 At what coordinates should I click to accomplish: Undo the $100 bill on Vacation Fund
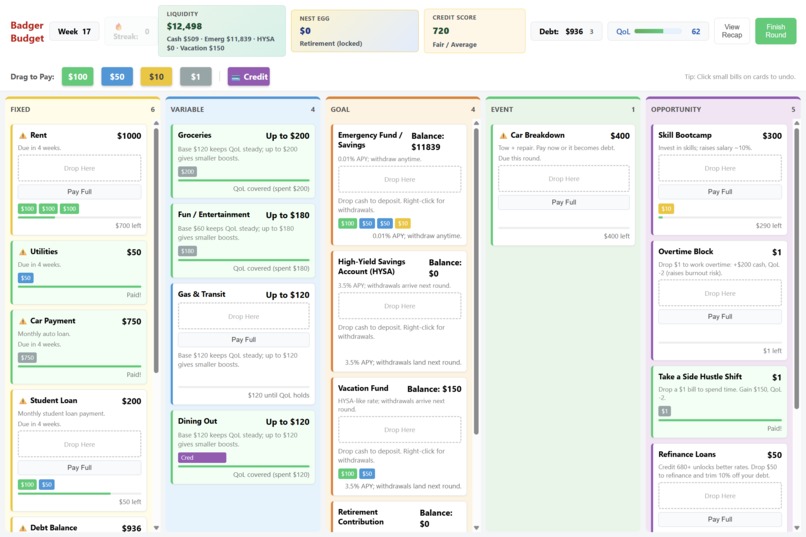(347, 474)
